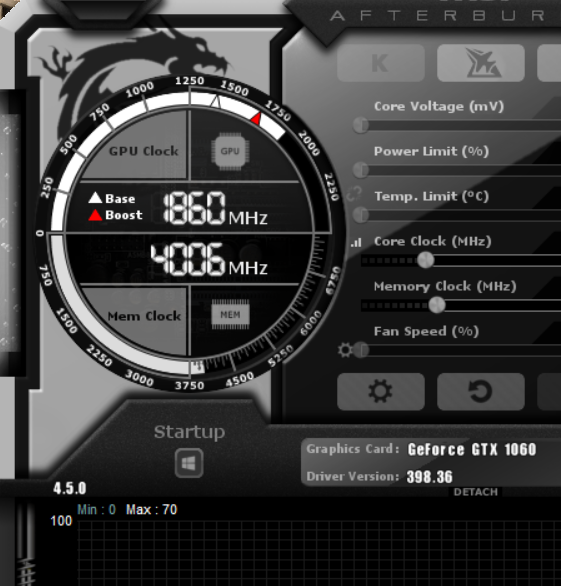The width and height of the screenshot is (561, 586).
Task: Click the white Base triangle legend
Action: coord(95,198)
